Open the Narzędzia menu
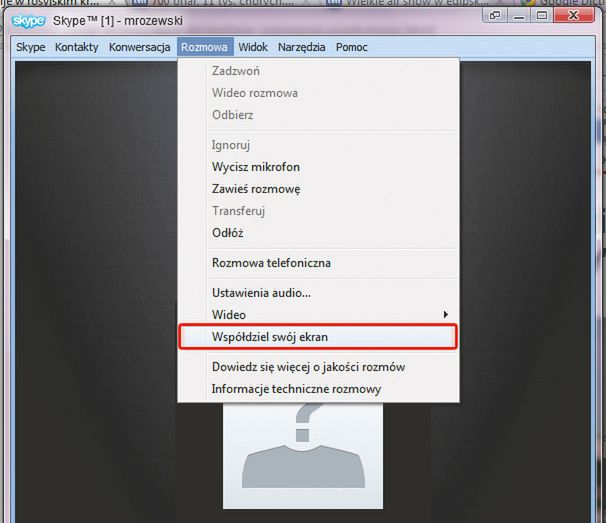The width and height of the screenshot is (606, 523). 301,47
